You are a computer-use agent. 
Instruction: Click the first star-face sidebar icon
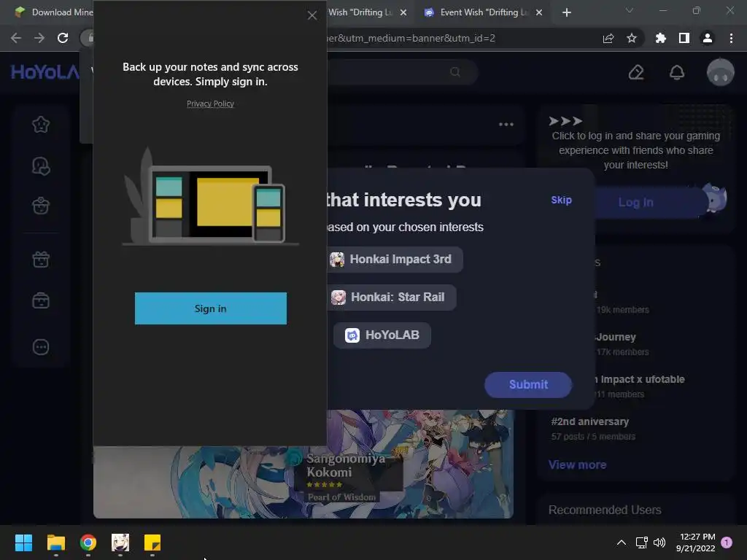tap(41, 125)
